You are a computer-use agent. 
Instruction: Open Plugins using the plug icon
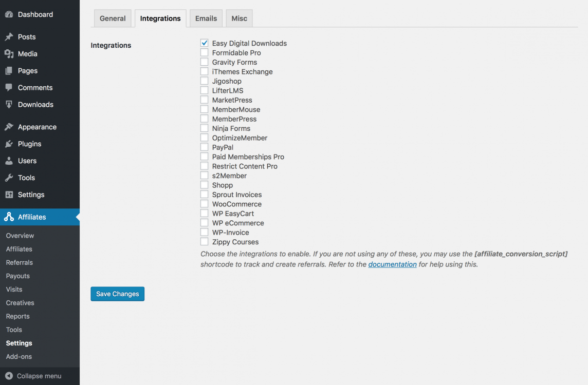[x=9, y=144]
